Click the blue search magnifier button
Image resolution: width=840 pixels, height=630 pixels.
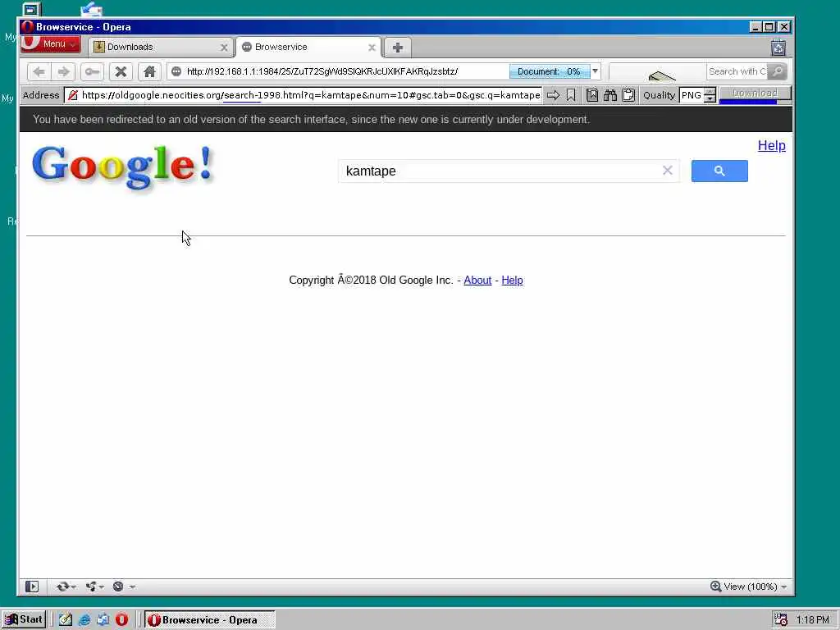pos(719,171)
